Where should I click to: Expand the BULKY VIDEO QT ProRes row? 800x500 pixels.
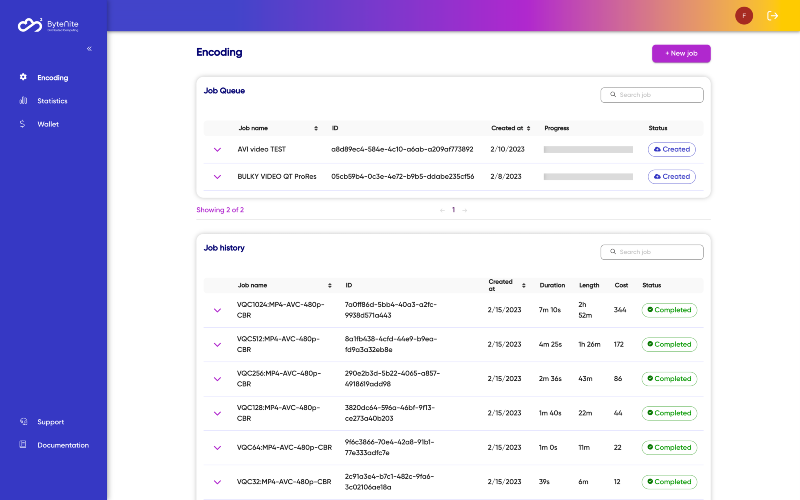217,177
